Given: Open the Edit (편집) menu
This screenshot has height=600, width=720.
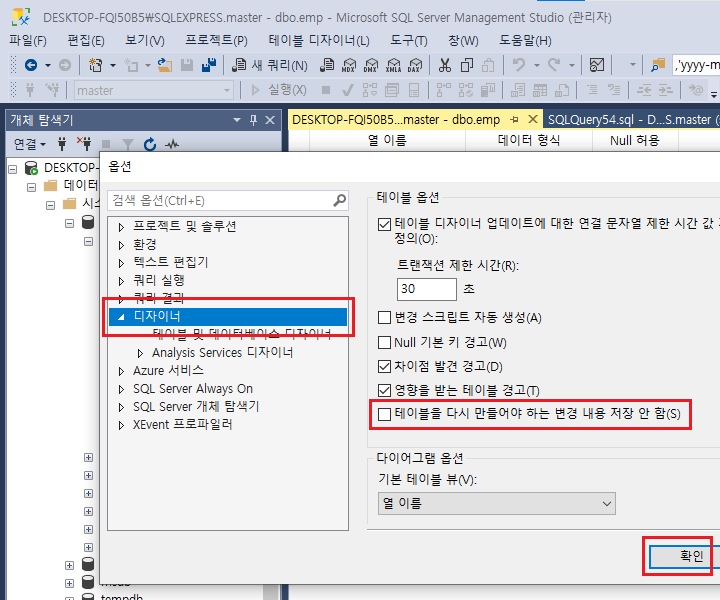Looking at the screenshot, I should click(86, 40).
